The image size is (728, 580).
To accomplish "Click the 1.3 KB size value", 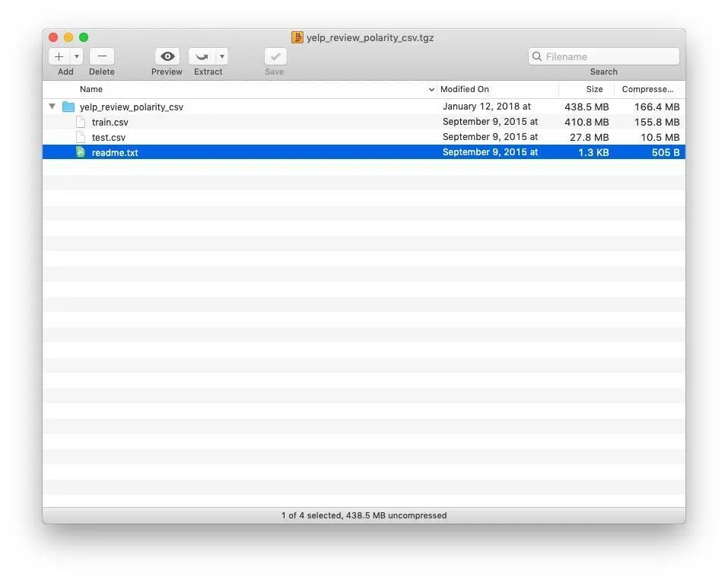I will pyautogui.click(x=593, y=152).
